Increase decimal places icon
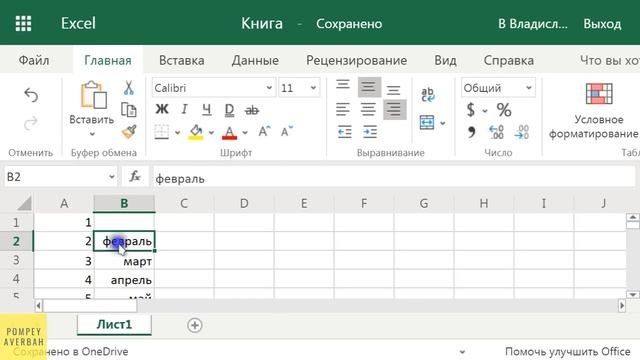The width and height of the screenshot is (640, 360). (x=497, y=132)
